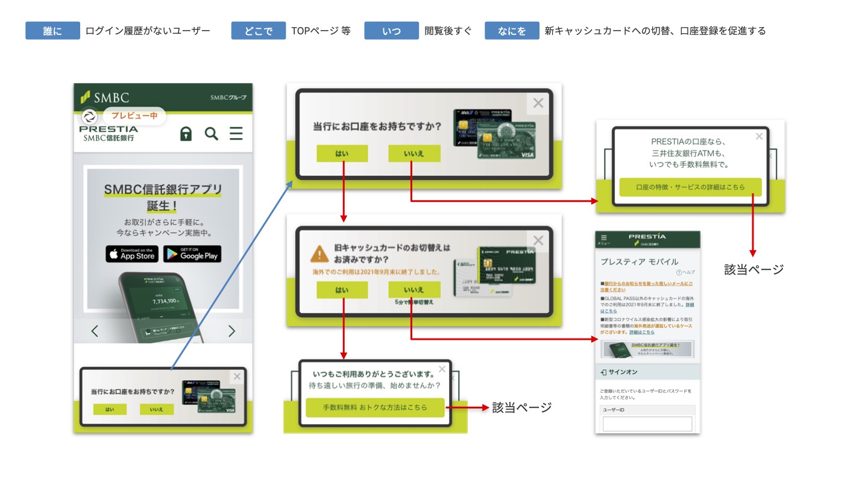868x488 pixels.
Task: Click the 5分で簡単切替え caption
Action: click(x=414, y=302)
